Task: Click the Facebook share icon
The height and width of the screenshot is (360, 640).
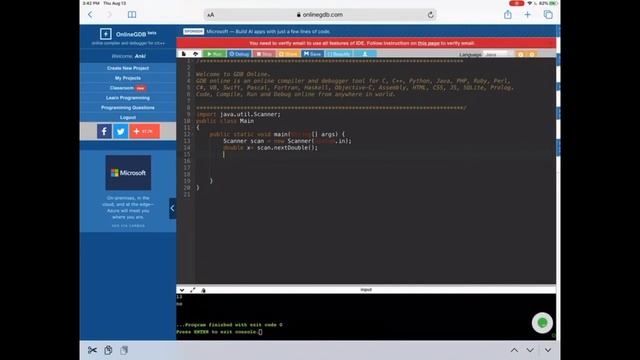Action: click(x=104, y=131)
